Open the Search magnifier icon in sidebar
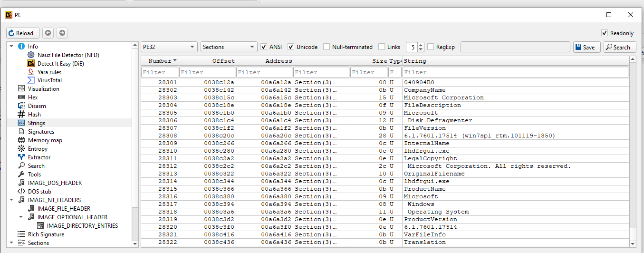The height and width of the screenshot is (253, 644). (21, 165)
